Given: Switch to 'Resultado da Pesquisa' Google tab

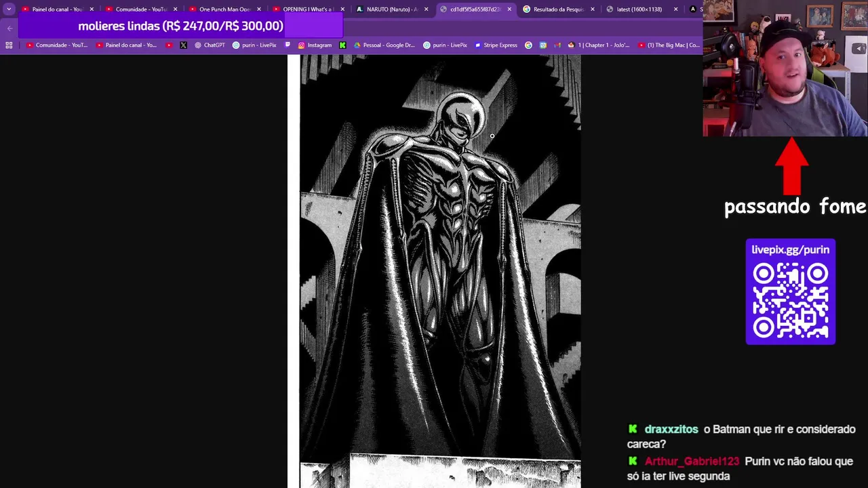Looking at the screenshot, I should 558,9.
